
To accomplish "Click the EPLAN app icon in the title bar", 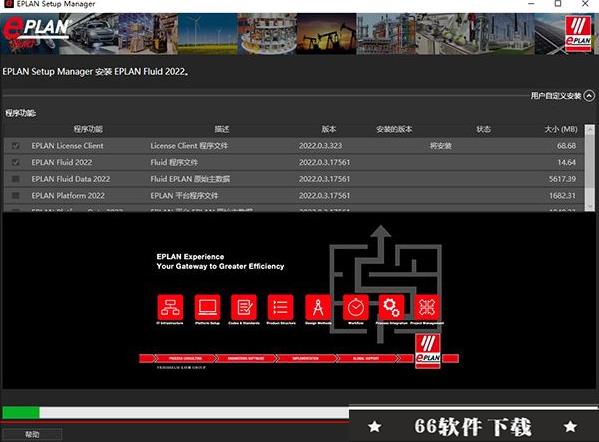I will coord(8,4).
